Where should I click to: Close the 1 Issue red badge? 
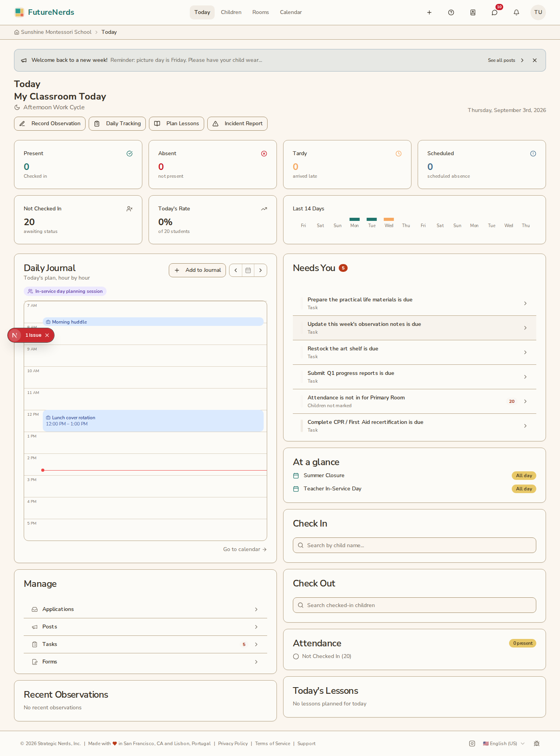[x=47, y=335]
